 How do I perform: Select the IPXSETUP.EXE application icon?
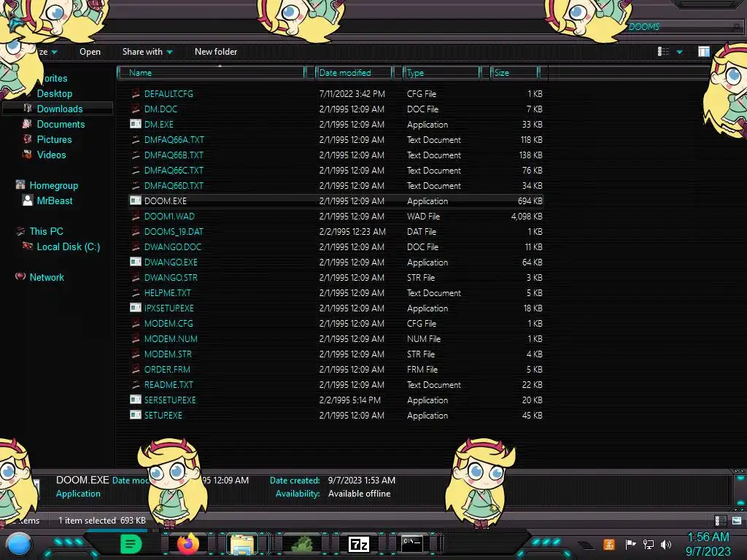(x=136, y=308)
